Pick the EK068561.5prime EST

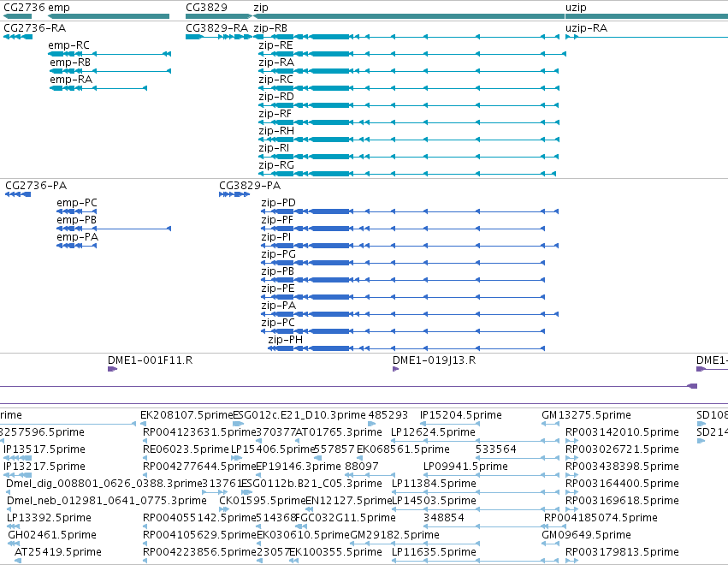(403, 449)
